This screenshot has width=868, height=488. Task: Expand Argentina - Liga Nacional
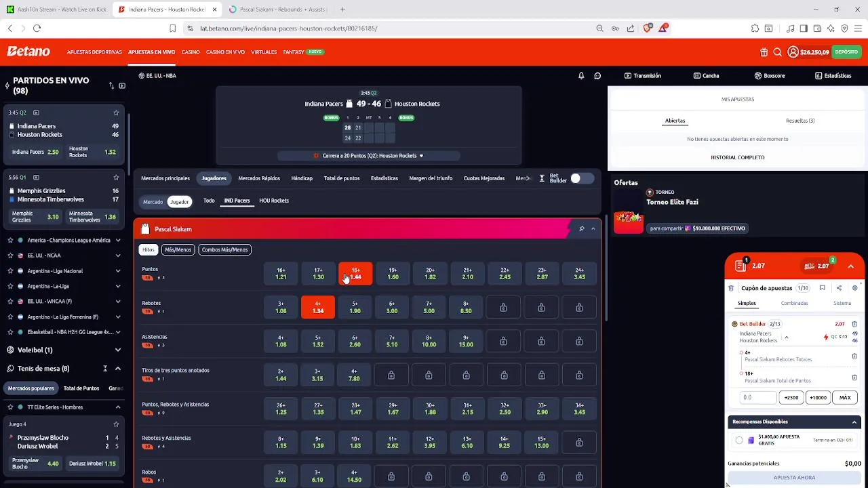118,271
